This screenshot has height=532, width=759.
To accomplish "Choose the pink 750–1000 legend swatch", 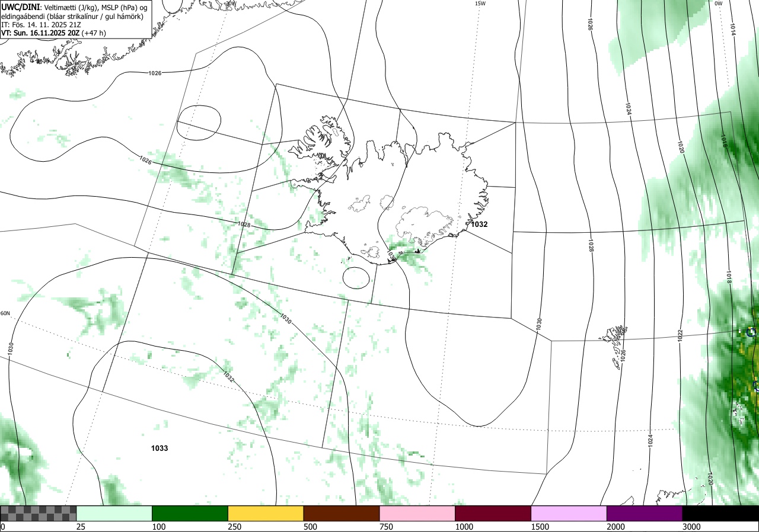I will coord(417,513).
